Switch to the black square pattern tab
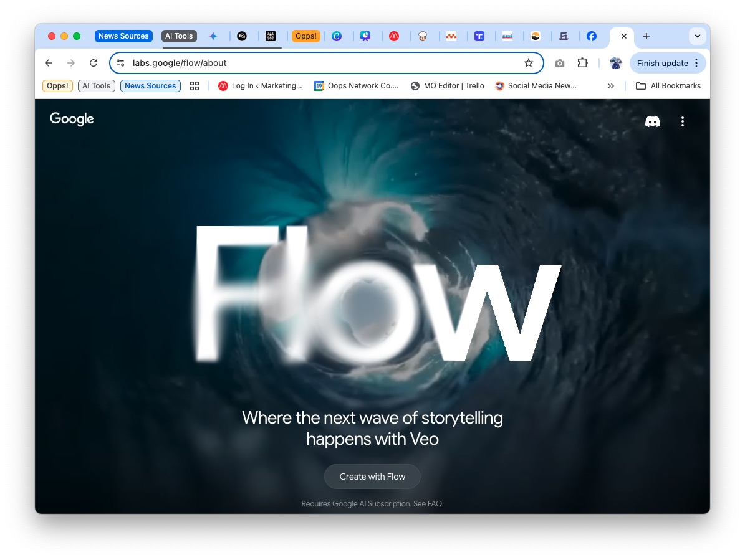Image resolution: width=745 pixels, height=560 pixels. pyautogui.click(x=271, y=36)
